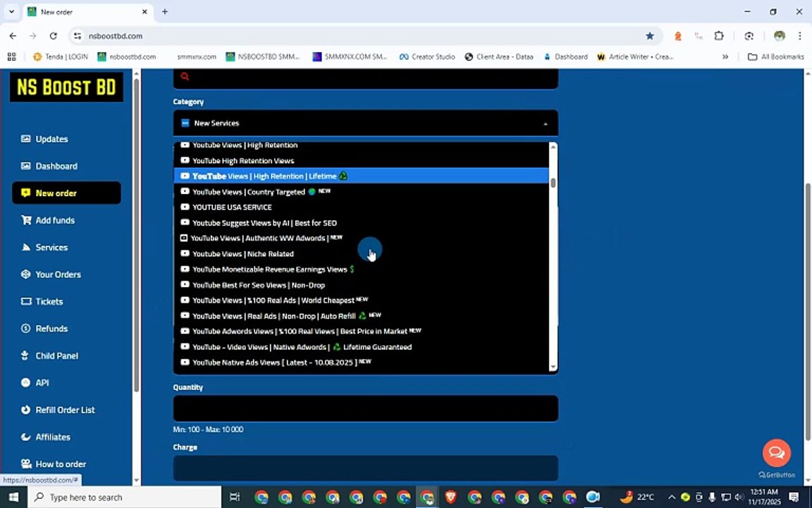Click the Windows taskbar search box
This screenshot has height=508, width=812.
click(125, 497)
